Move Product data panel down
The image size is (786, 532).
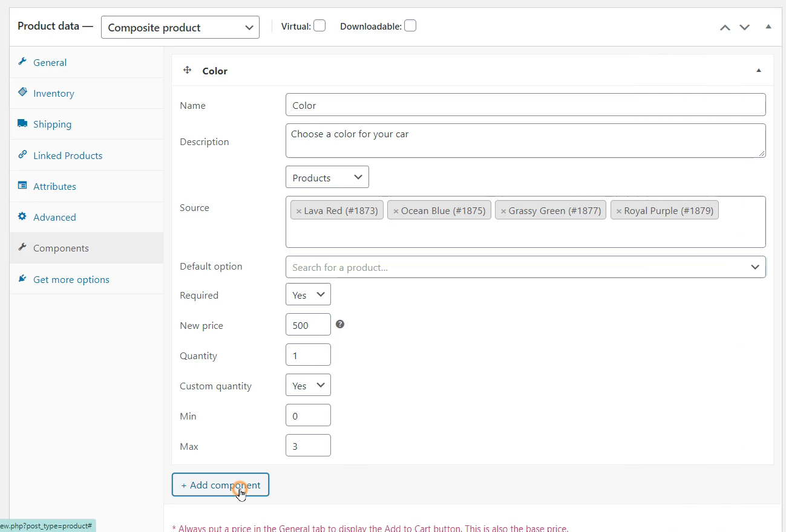click(x=745, y=27)
